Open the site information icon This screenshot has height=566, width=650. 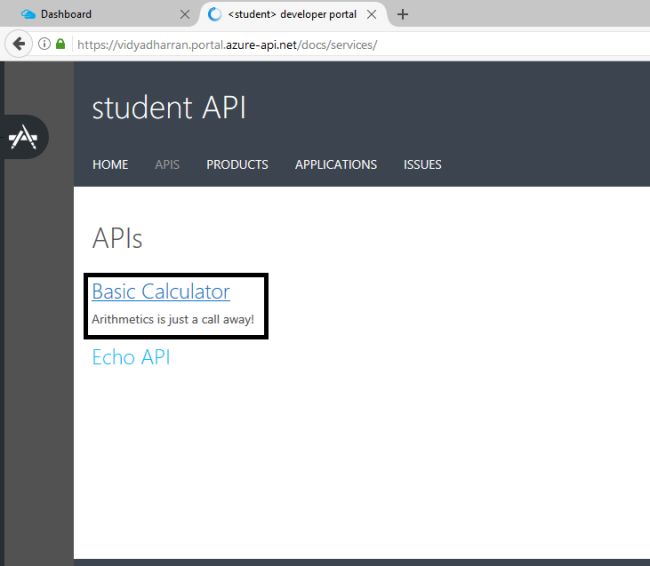44,44
